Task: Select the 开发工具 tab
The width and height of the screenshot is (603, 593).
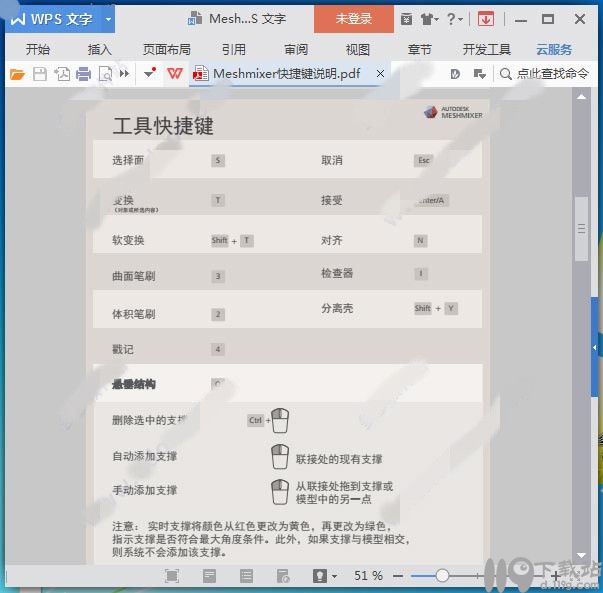Action: (486, 49)
